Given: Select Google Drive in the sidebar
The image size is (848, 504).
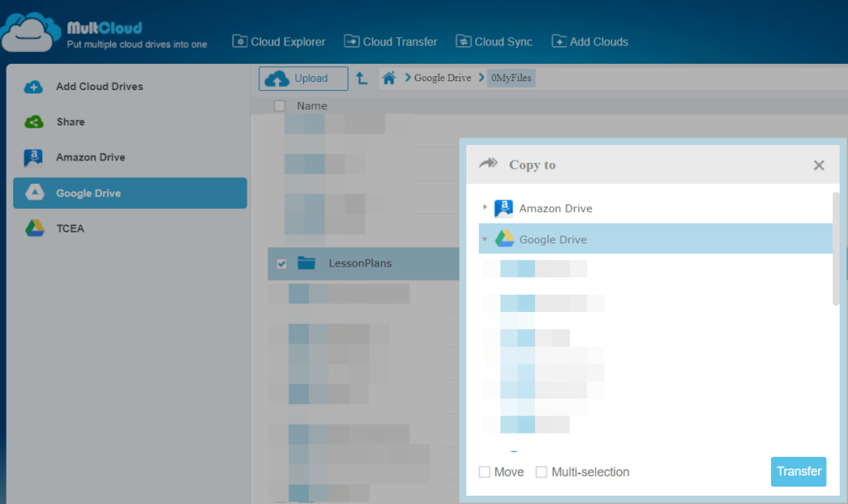Looking at the screenshot, I should point(130,193).
